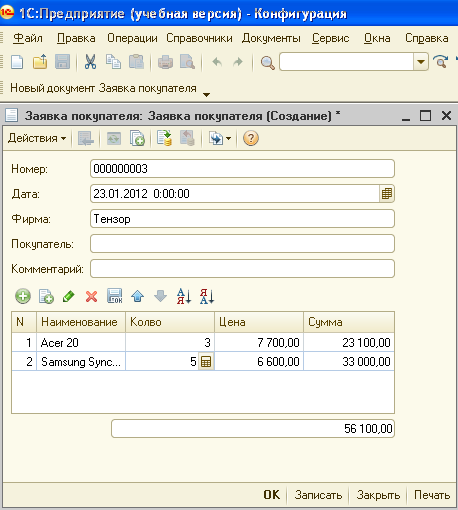Screen dimensions: 458x510
Task: Delete row with the red X icon
Action: pyautogui.click(x=91, y=296)
